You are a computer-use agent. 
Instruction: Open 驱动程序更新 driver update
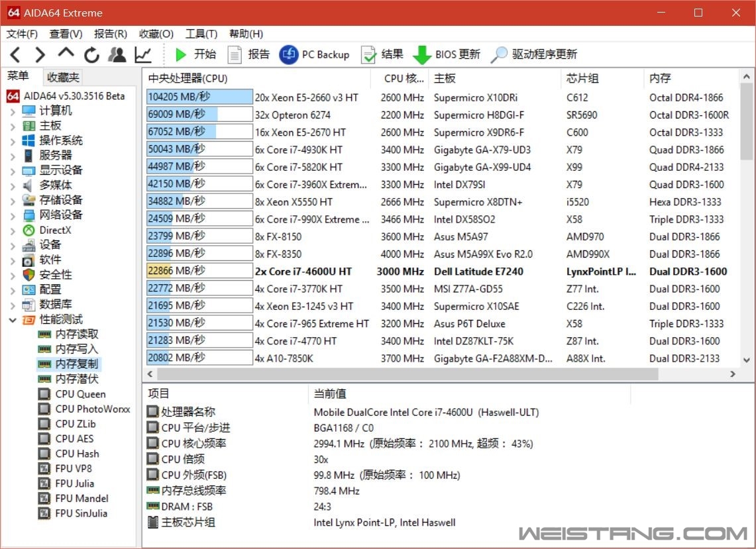534,54
